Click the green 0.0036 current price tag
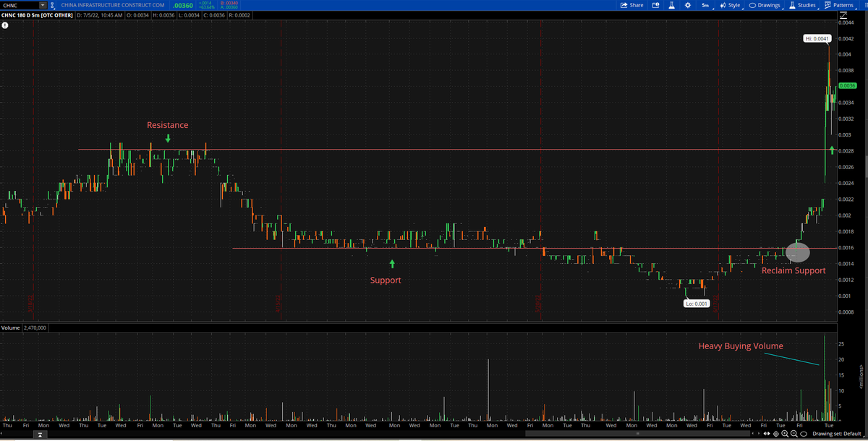 (848, 86)
